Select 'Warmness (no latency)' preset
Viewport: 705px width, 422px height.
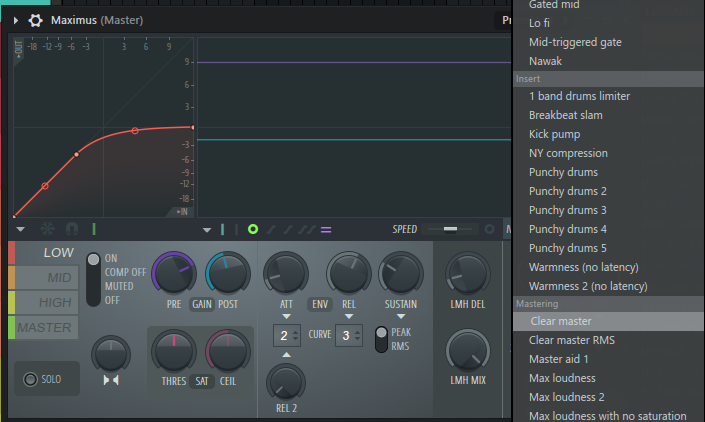point(608,267)
